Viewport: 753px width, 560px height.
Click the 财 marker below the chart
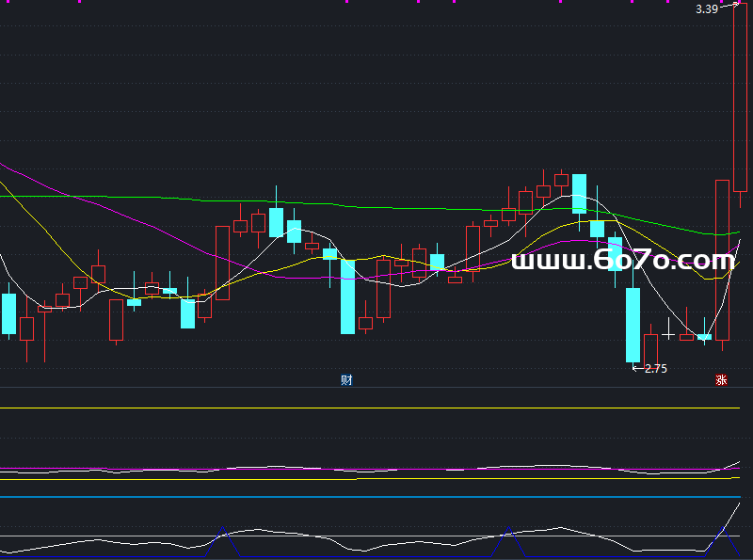[x=346, y=380]
